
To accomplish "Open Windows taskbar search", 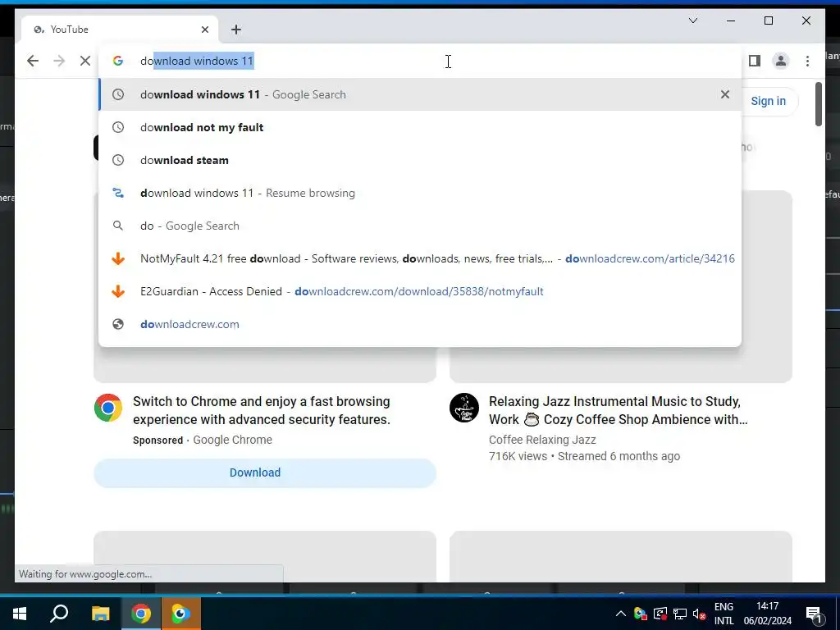I will [59, 614].
